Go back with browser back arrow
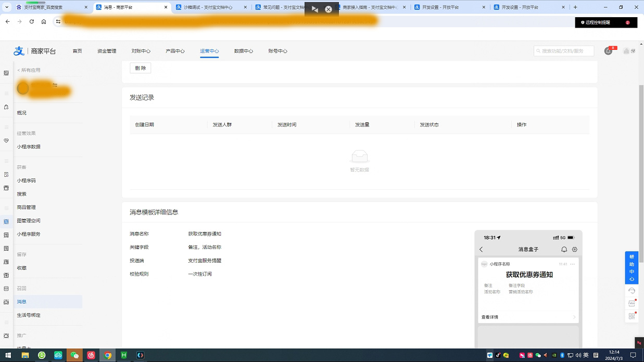644x362 pixels. 7,22
